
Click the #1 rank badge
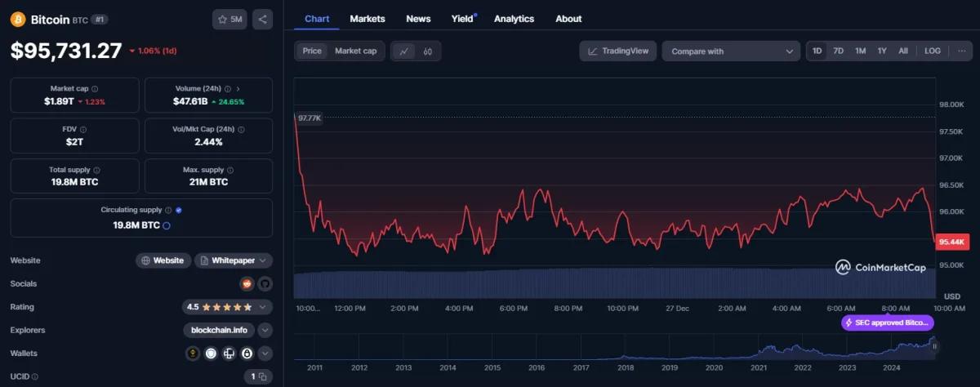click(x=100, y=19)
